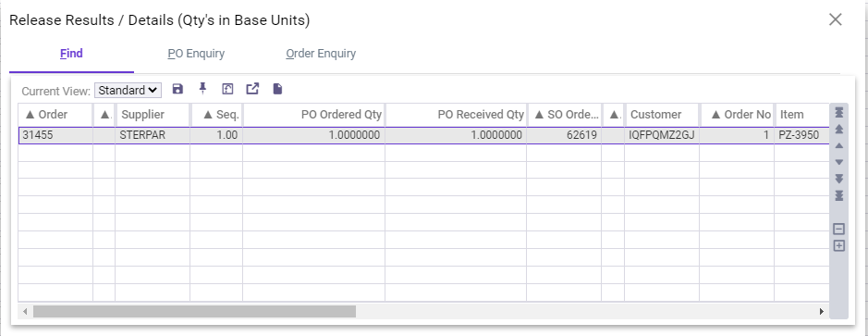868x336 pixels.
Task: Switch to the Order Enquiry tab
Action: pyautogui.click(x=321, y=54)
